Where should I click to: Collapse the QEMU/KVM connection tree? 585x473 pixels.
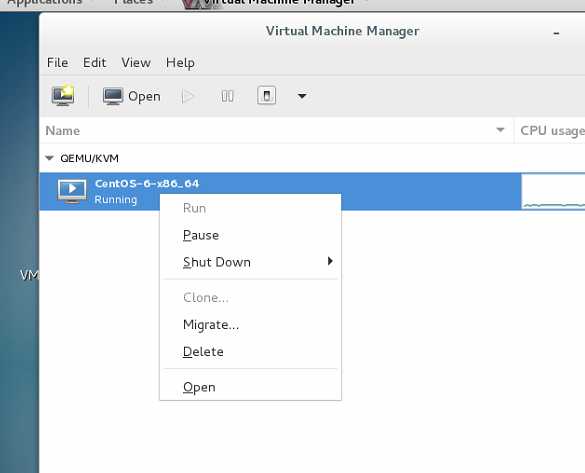49,158
